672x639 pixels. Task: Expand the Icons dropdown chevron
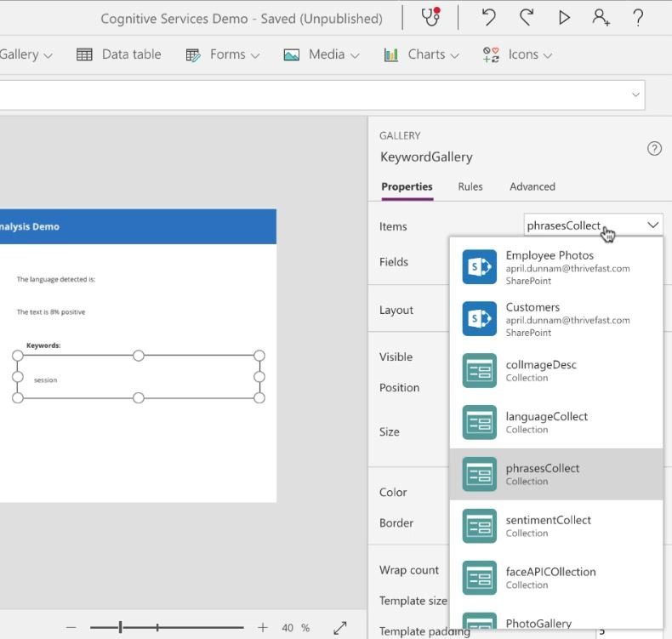[547, 56]
